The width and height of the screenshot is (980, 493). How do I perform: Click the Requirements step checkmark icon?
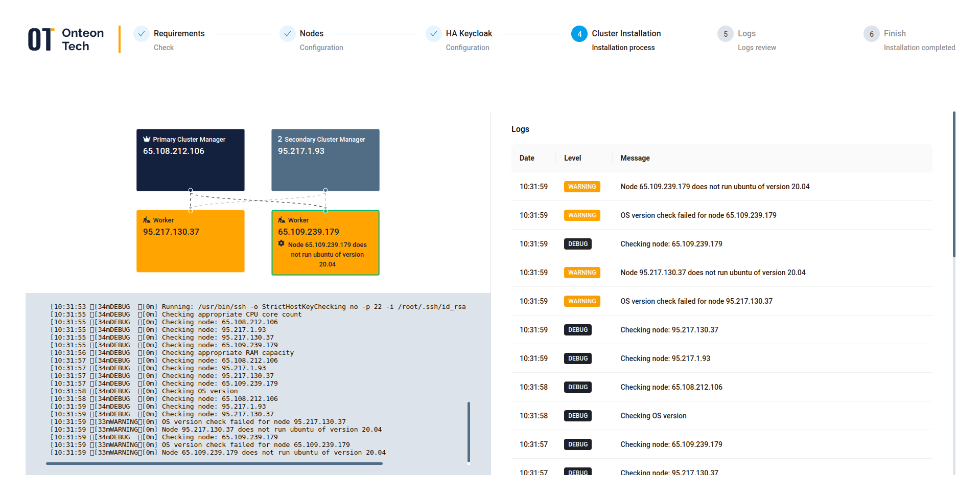click(142, 34)
